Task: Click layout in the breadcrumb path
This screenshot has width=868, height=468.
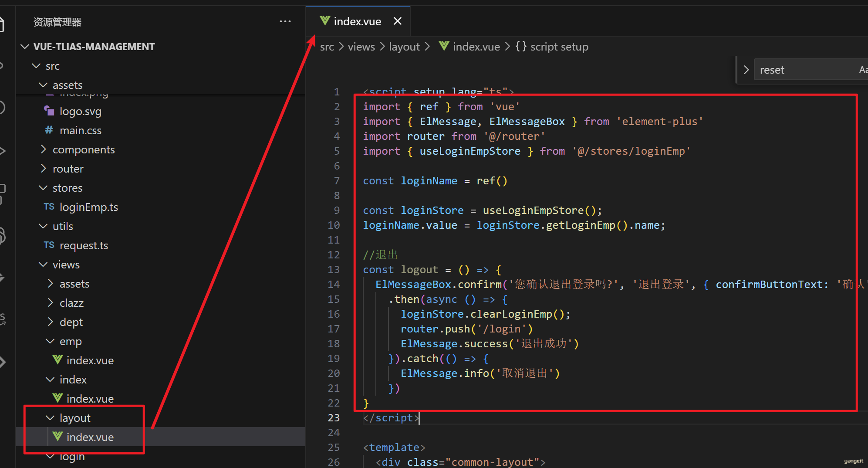Action: pyautogui.click(x=404, y=47)
